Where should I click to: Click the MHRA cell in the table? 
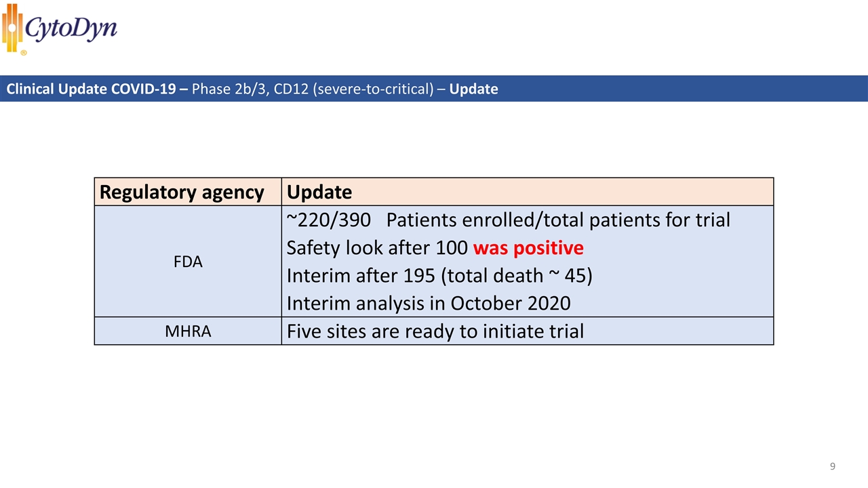[x=188, y=331]
